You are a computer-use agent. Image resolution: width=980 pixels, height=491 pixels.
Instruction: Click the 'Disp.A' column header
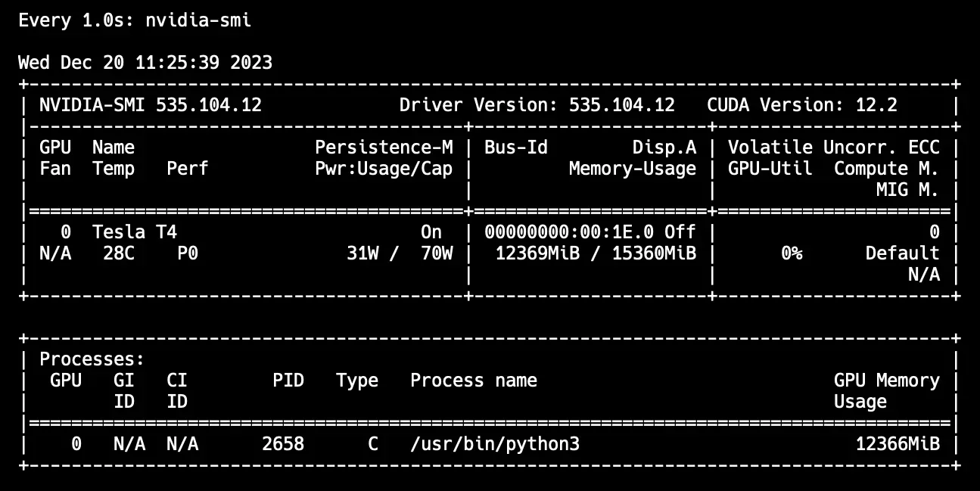664,147
